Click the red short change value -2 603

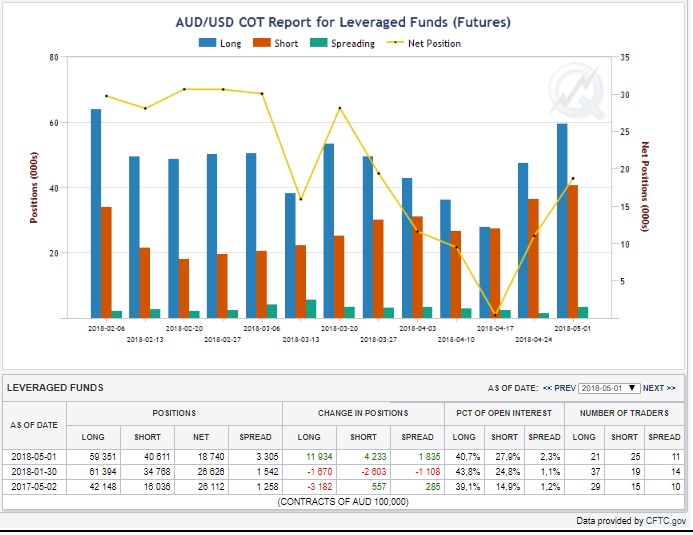tap(373, 471)
